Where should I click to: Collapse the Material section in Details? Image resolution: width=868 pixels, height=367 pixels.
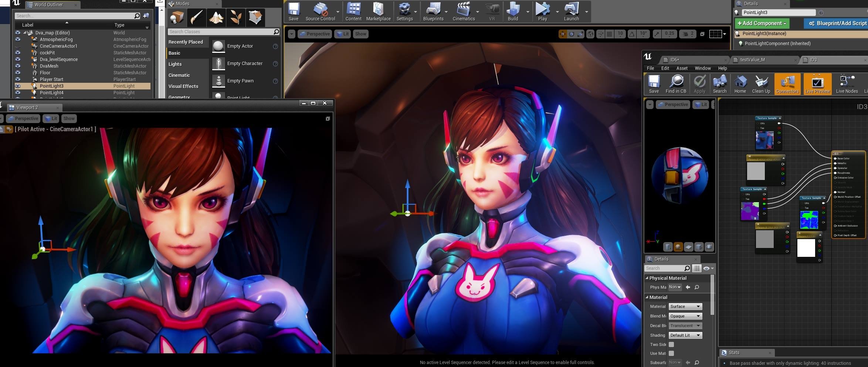click(647, 297)
